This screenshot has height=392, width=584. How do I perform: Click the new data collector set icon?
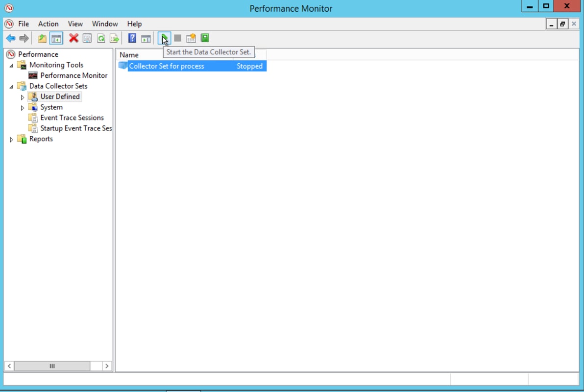(x=191, y=38)
